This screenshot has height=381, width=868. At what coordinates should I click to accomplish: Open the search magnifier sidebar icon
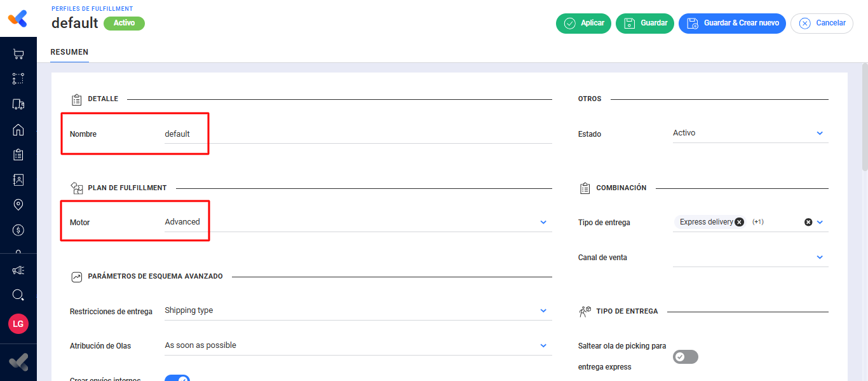tap(18, 295)
